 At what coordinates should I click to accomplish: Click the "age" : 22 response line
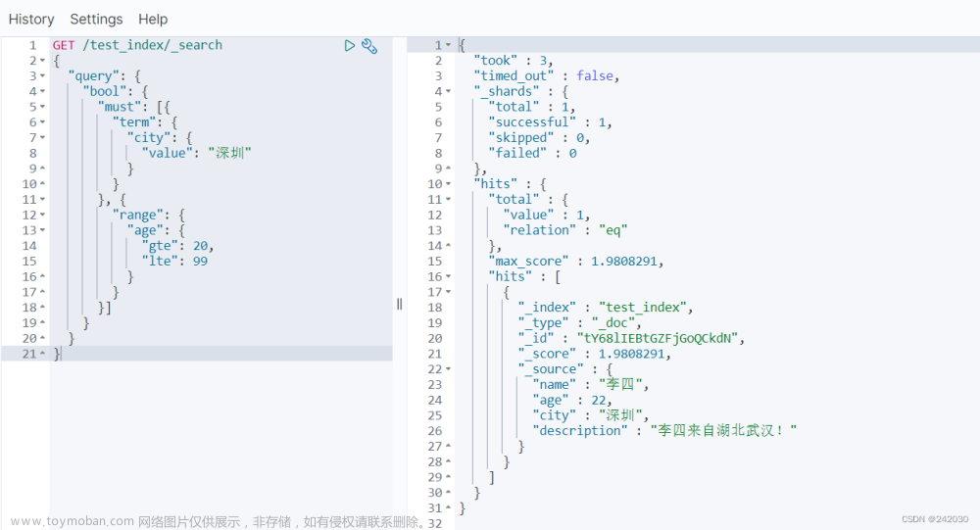[x=572, y=400]
